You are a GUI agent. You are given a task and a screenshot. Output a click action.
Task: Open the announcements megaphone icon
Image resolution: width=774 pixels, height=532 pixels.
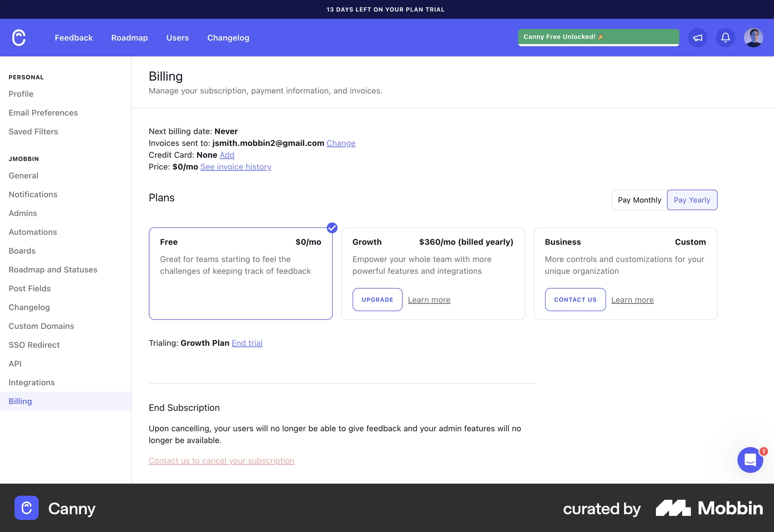click(x=697, y=37)
